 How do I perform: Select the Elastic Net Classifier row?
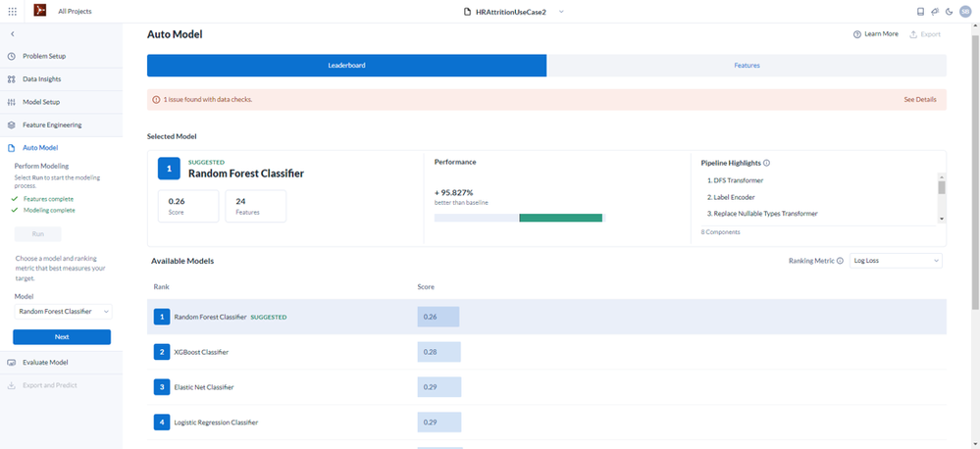click(546, 387)
